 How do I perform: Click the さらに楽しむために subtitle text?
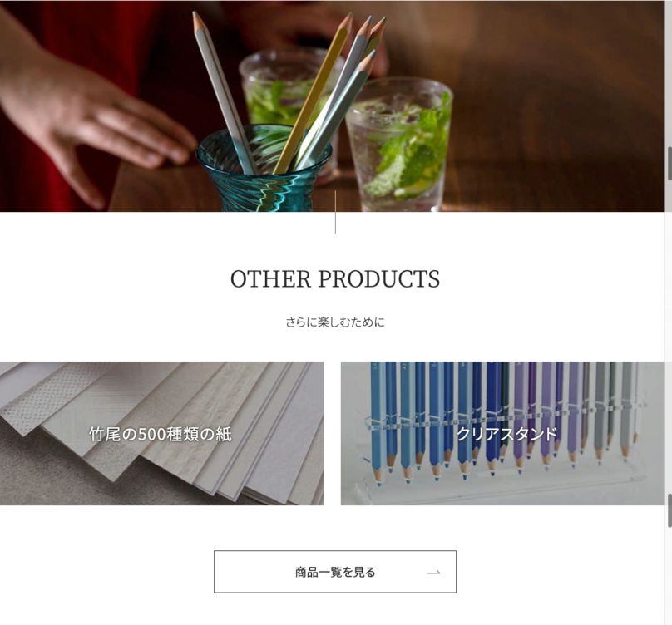click(x=335, y=322)
